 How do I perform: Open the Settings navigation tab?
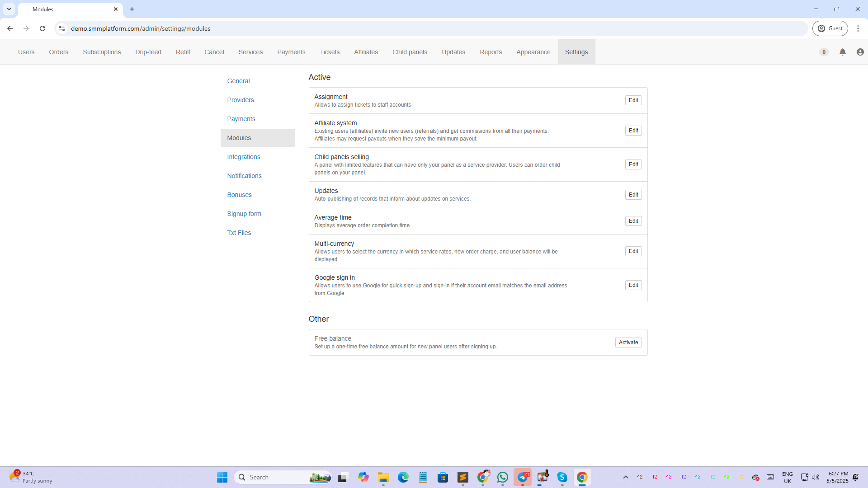576,52
